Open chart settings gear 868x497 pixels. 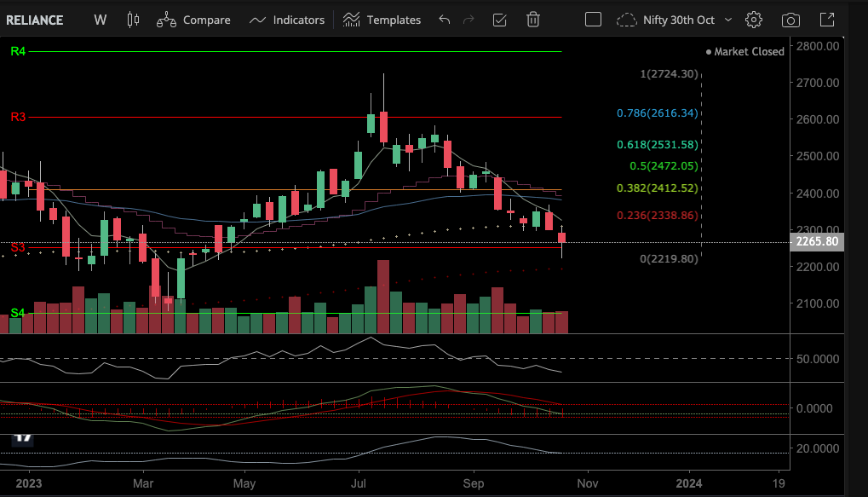(753, 20)
